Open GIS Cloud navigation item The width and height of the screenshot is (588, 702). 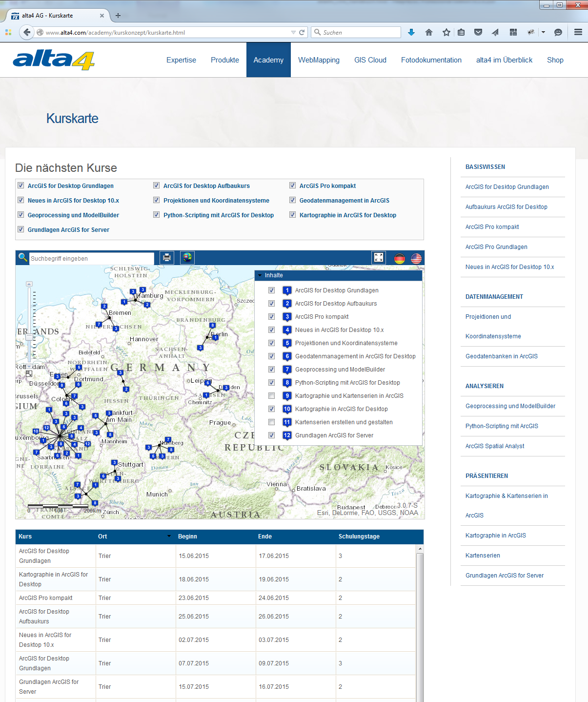pos(370,60)
